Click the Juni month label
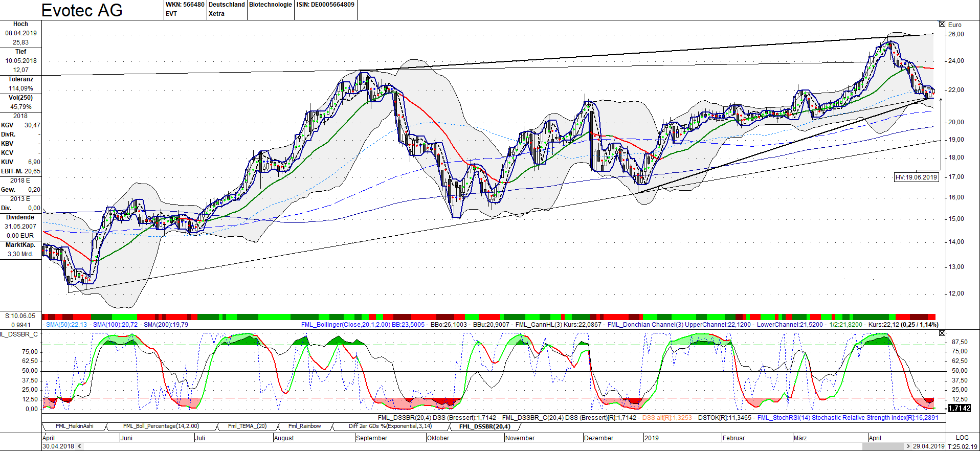The height and width of the screenshot is (451, 980). click(126, 438)
